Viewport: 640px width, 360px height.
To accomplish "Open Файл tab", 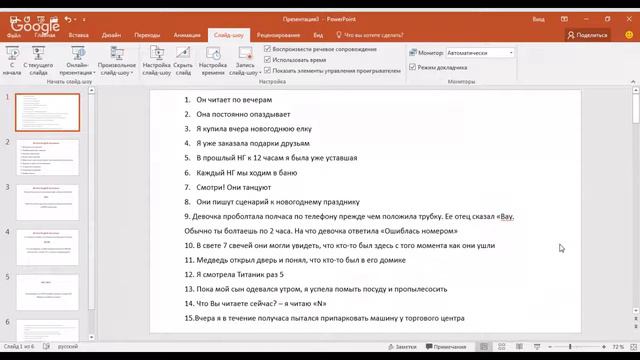I will (14, 35).
